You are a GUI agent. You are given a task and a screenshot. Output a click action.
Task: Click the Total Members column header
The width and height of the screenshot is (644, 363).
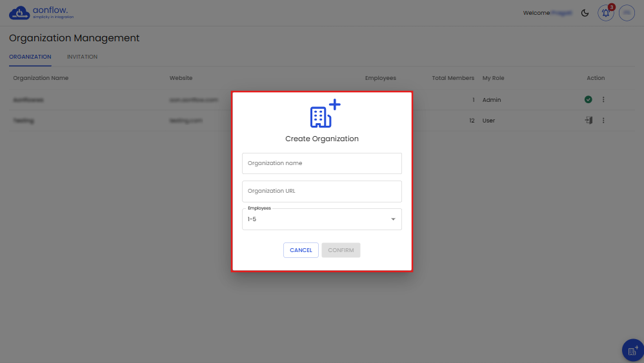[453, 78]
